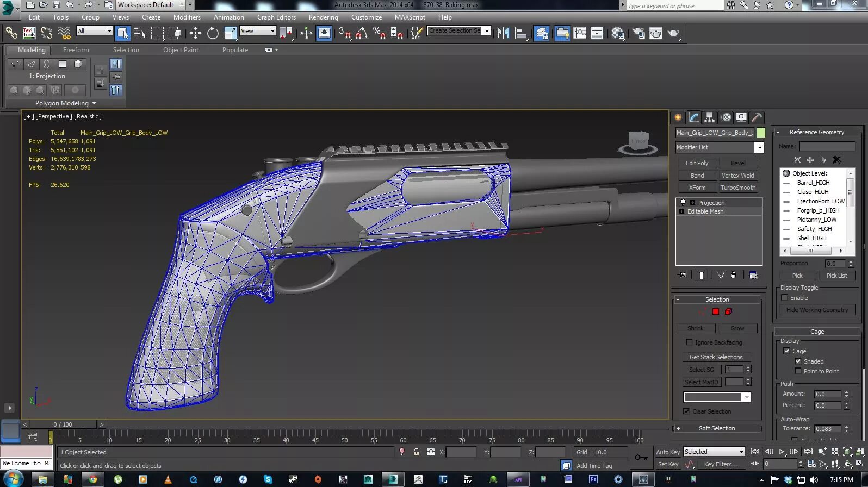Toggle the Auto Key button
Image resolution: width=868 pixels, height=487 pixels.
click(x=668, y=452)
